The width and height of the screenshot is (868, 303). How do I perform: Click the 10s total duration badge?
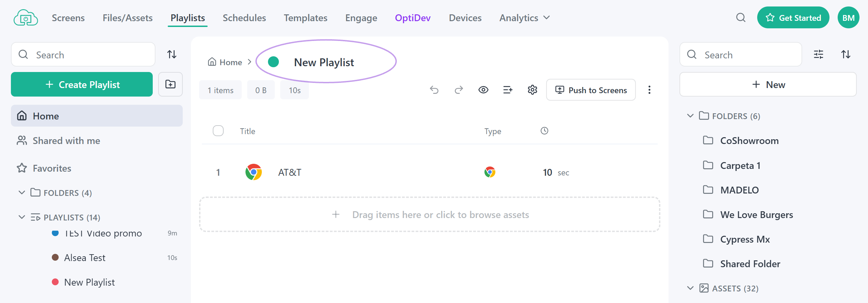pyautogui.click(x=295, y=90)
